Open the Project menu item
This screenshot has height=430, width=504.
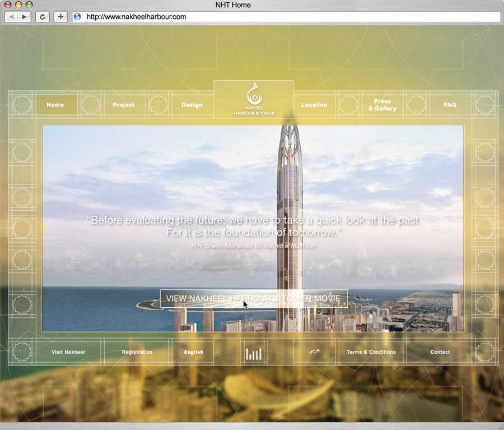pos(123,105)
